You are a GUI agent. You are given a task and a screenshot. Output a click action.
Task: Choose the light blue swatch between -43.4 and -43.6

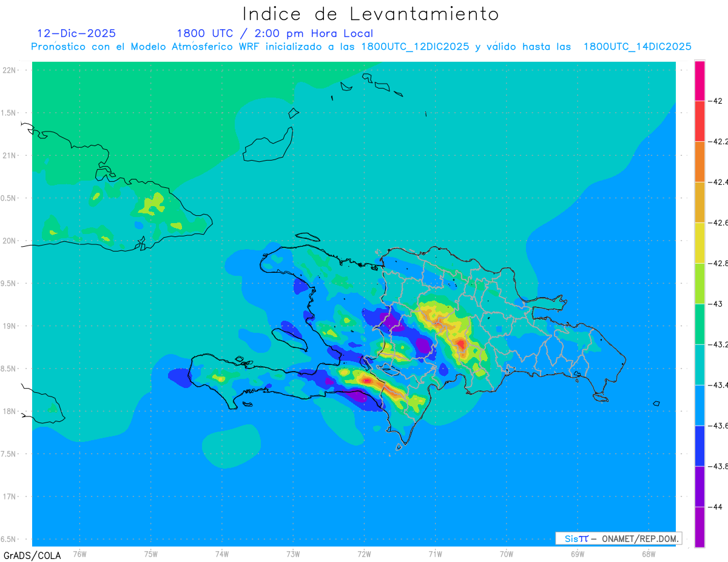699,406
